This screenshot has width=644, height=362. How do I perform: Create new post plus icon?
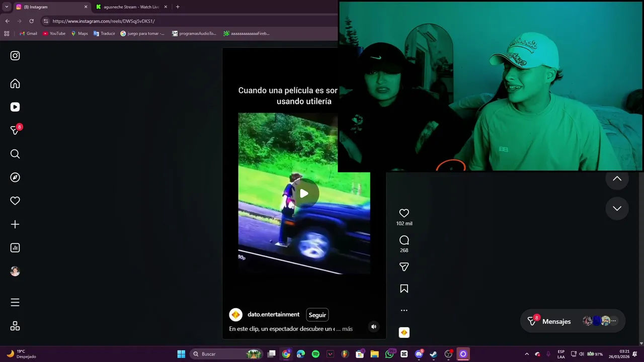[x=15, y=224]
